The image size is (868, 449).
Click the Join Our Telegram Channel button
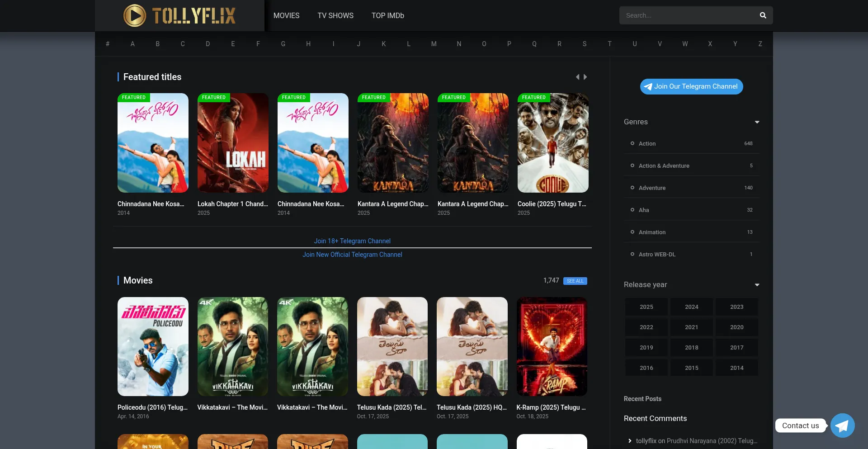pos(691,86)
